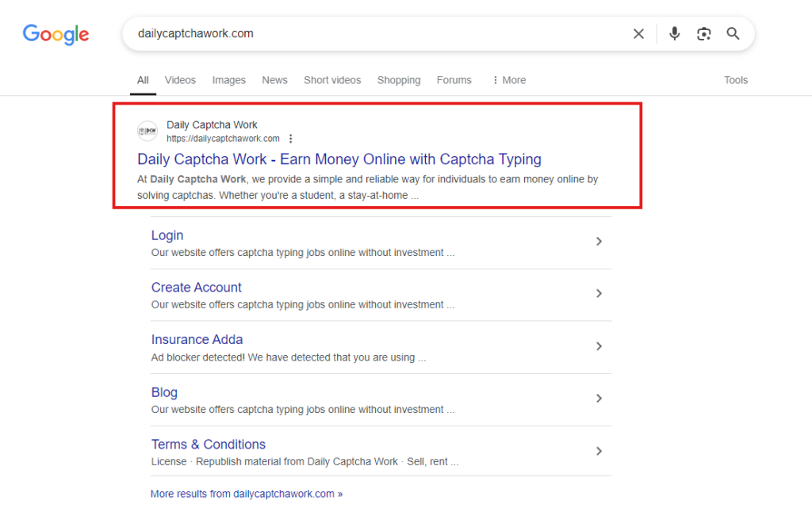This screenshot has width=812, height=512.
Task: Expand the chevron in the Login row
Action: point(599,241)
